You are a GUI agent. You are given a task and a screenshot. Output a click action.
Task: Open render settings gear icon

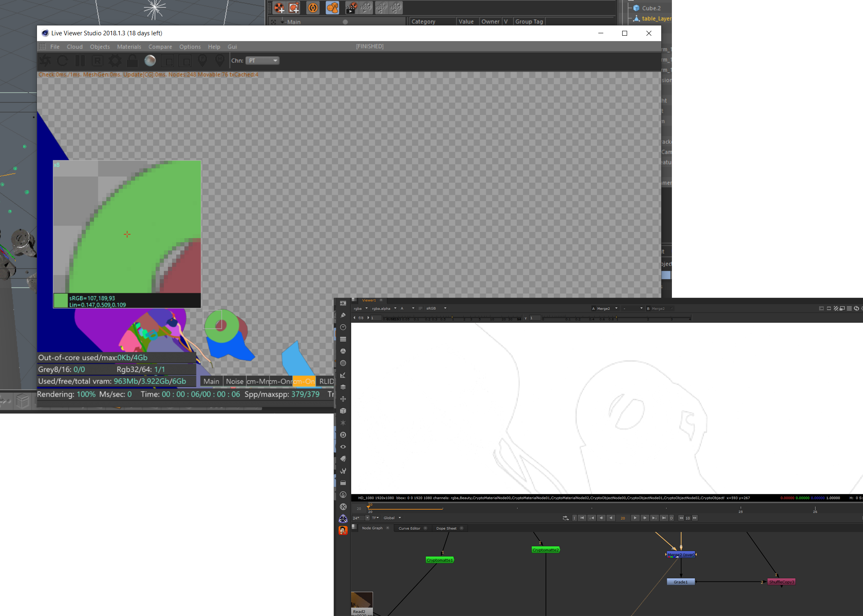point(115,61)
